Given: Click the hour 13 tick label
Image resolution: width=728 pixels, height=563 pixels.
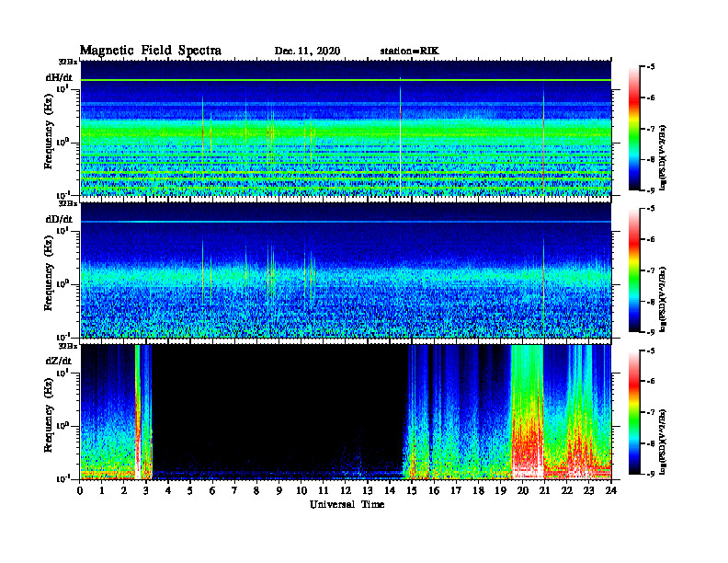Looking at the screenshot, I should (368, 490).
